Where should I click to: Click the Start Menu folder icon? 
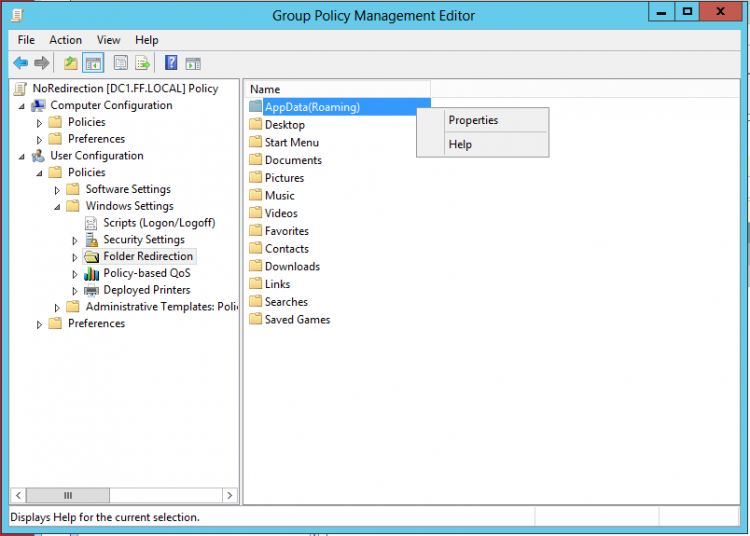[x=255, y=142]
